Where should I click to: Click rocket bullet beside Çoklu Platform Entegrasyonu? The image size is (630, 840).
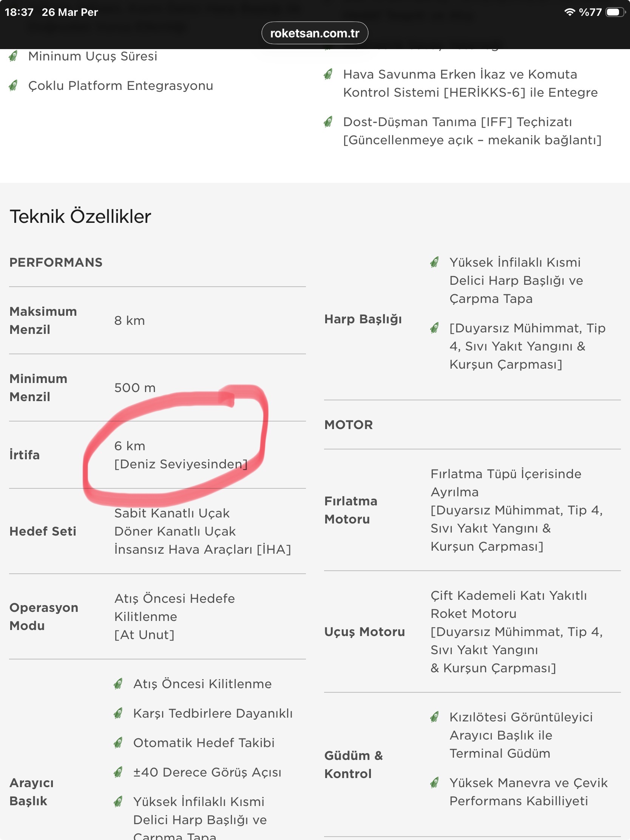[x=13, y=86]
